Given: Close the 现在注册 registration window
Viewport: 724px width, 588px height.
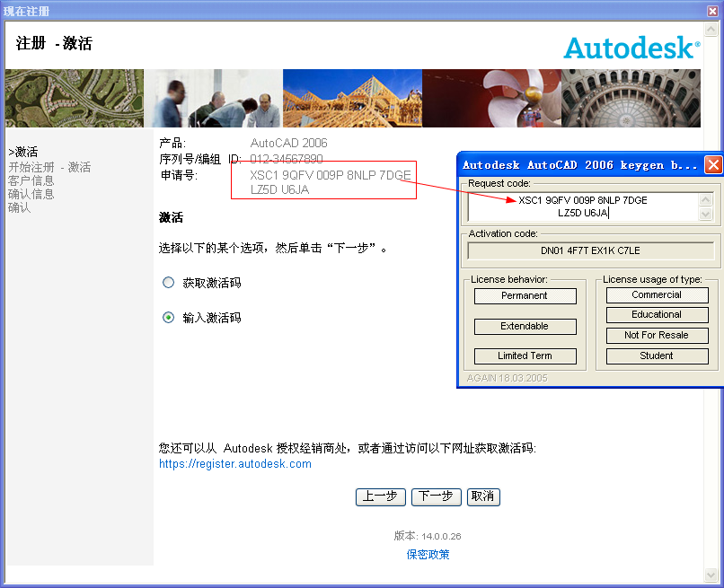Looking at the screenshot, I should (712, 11).
